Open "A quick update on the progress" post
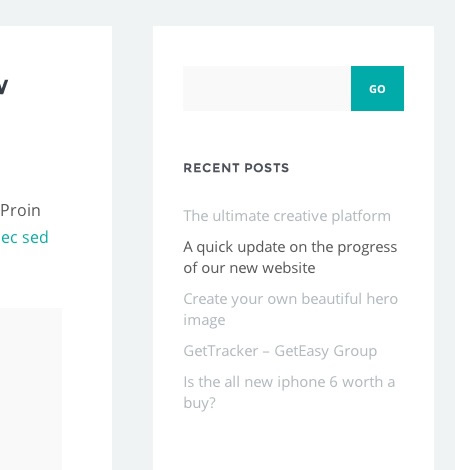 point(290,257)
